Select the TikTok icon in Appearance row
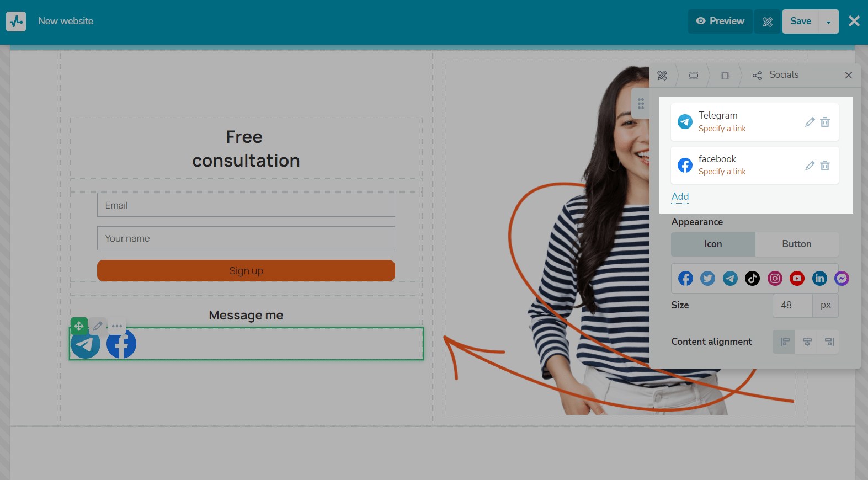The height and width of the screenshot is (480, 868). pyautogui.click(x=752, y=279)
